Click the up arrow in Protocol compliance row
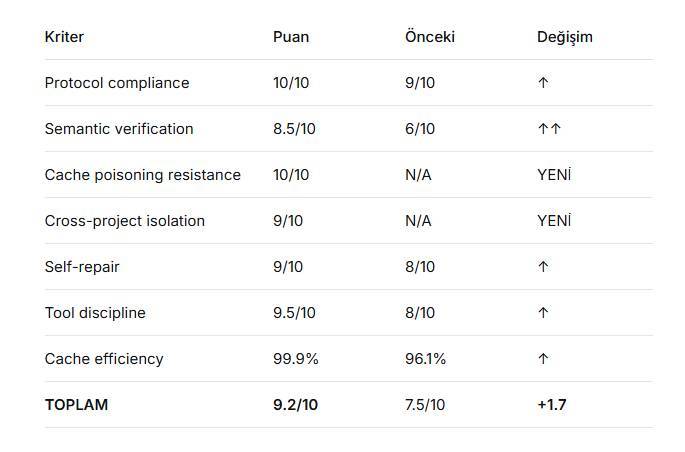 (543, 83)
